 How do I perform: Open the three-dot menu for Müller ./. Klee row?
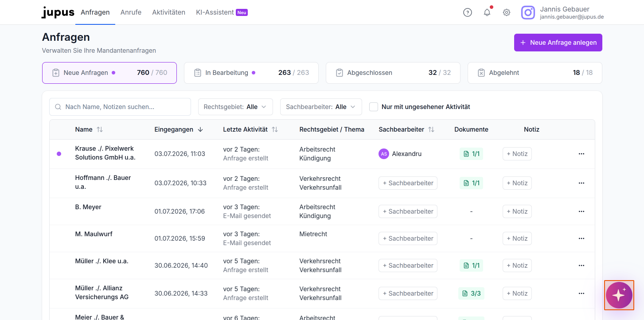coord(582,265)
